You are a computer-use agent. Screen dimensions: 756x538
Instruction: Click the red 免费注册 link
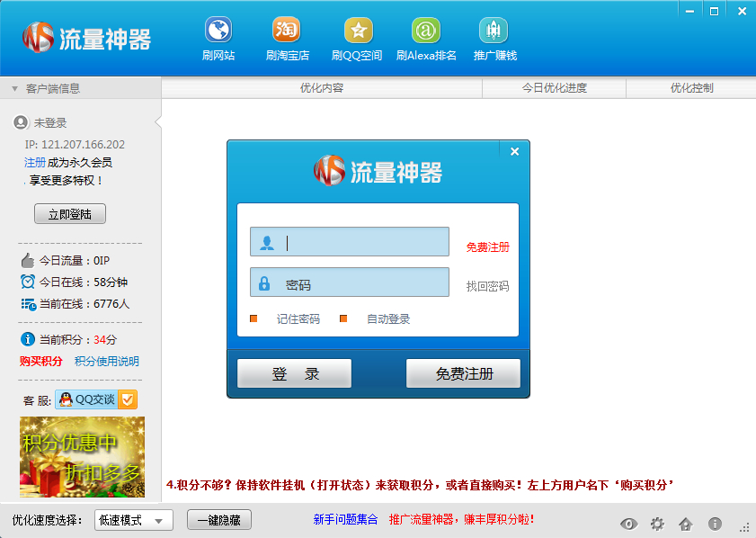pyautogui.click(x=487, y=247)
